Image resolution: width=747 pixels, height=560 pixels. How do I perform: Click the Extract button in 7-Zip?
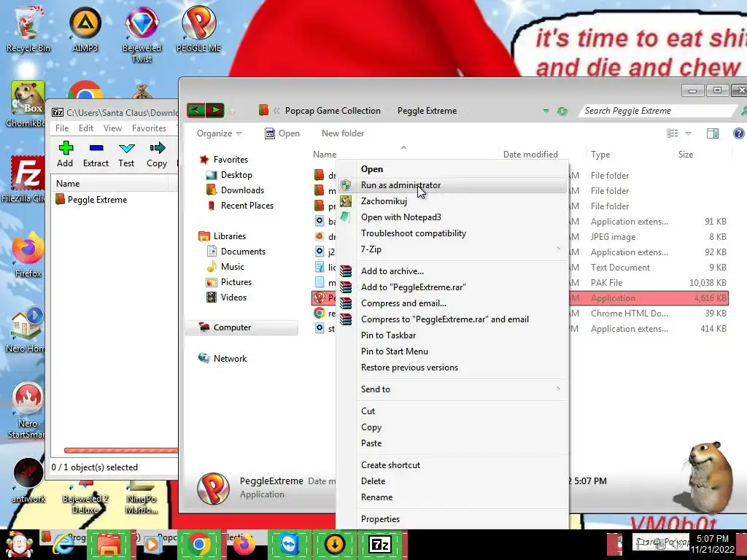click(96, 155)
